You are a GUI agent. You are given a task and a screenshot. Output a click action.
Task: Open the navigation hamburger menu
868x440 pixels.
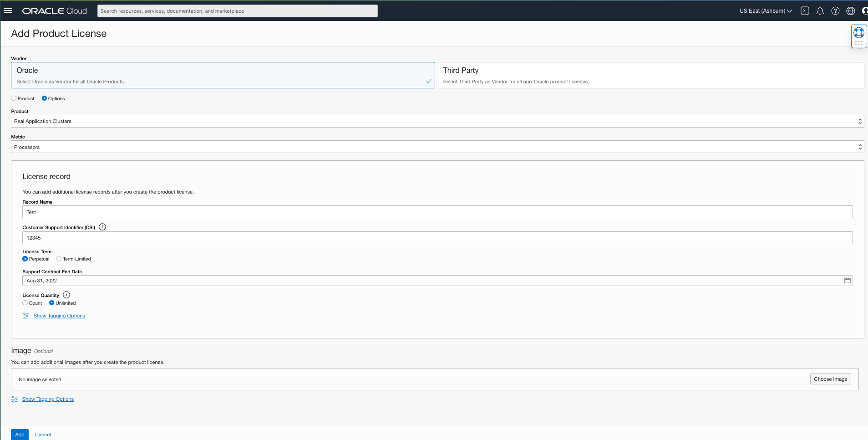click(9, 10)
